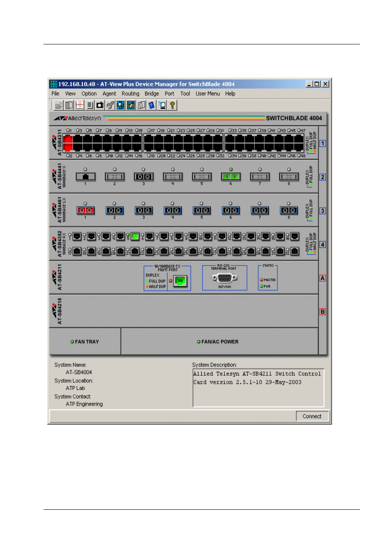Open the Option menu
The width and height of the screenshot is (392, 555).
(89, 94)
